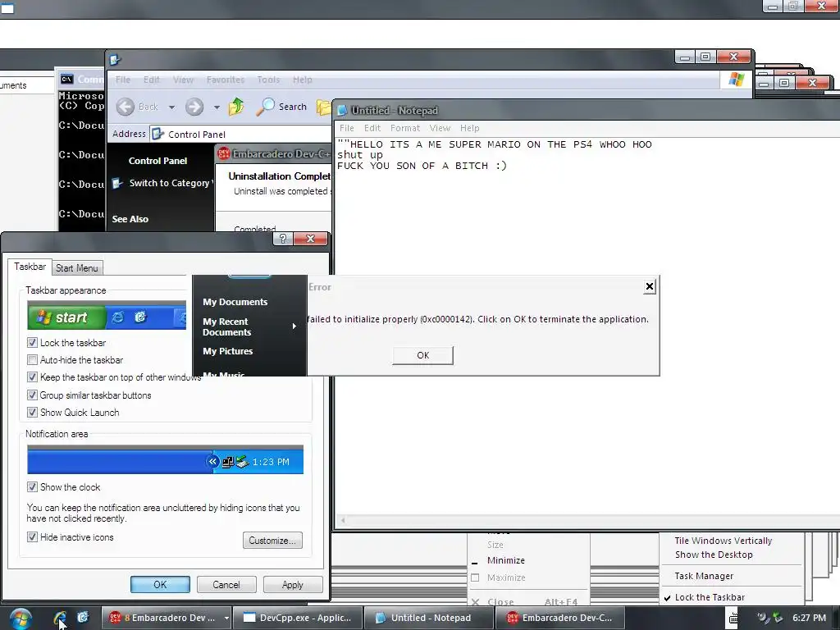Click the Notepad horizontal scrollbar left arrow

tap(343, 519)
